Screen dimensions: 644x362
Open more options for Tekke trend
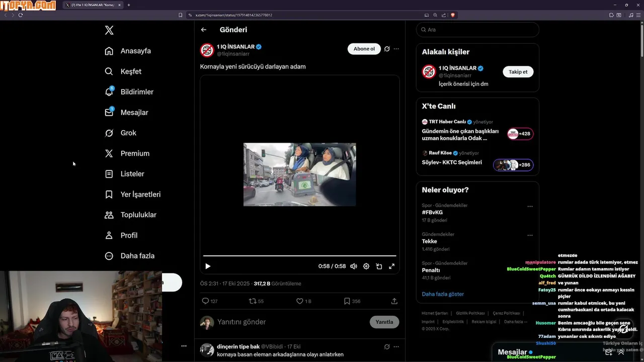[530, 235]
